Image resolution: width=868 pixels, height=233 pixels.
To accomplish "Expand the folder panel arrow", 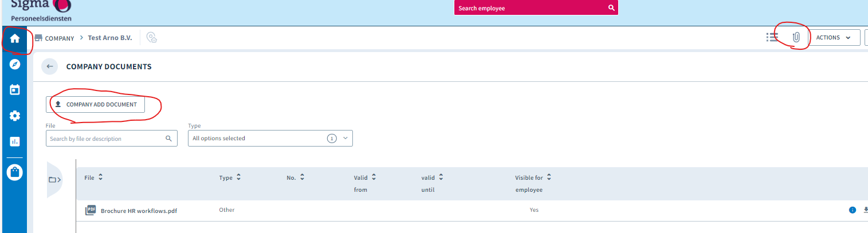I will click(55, 180).
